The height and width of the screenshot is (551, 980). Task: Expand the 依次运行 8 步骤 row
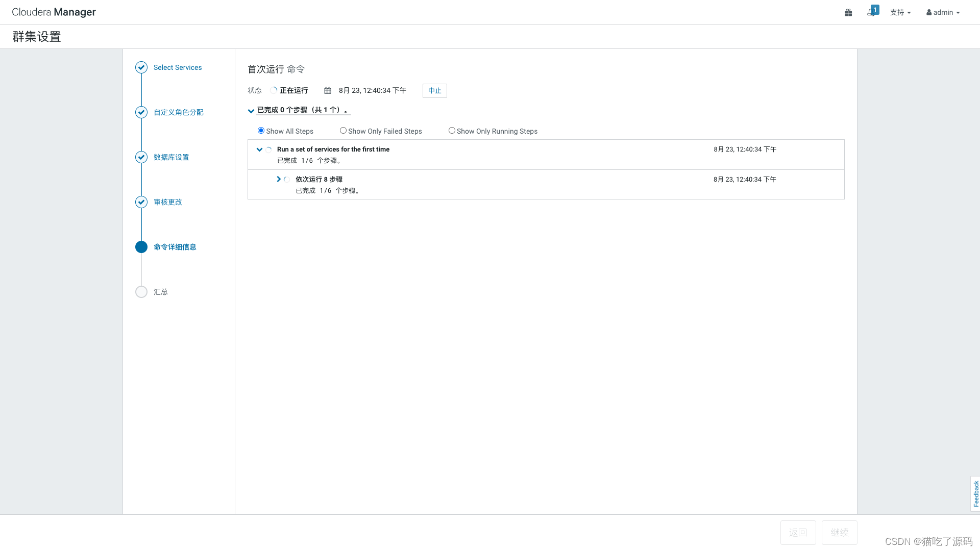[x=279, y=179]
